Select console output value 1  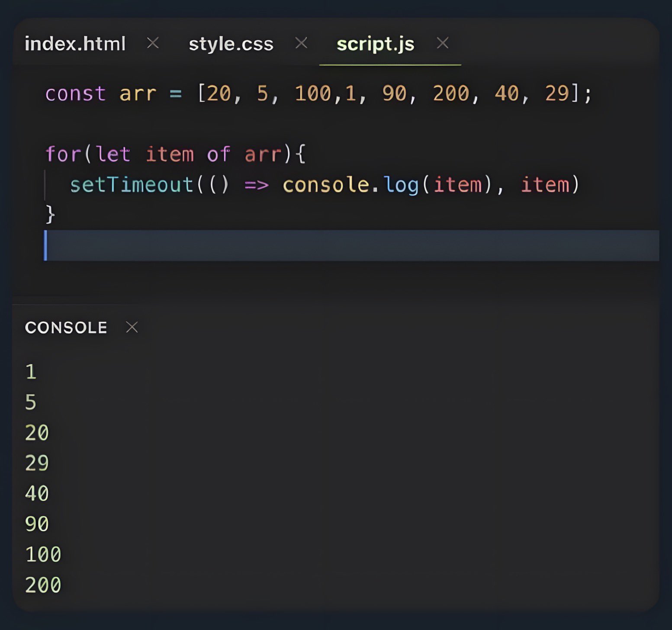(31, 372)
